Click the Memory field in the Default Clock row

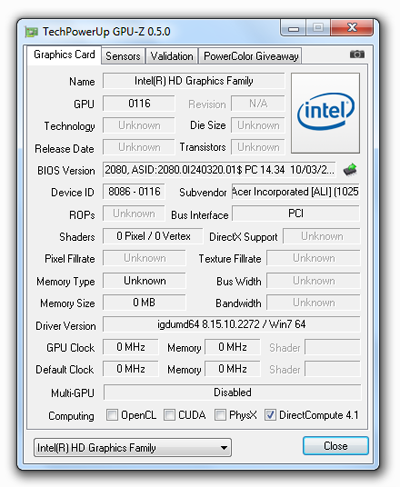[232, 369]
